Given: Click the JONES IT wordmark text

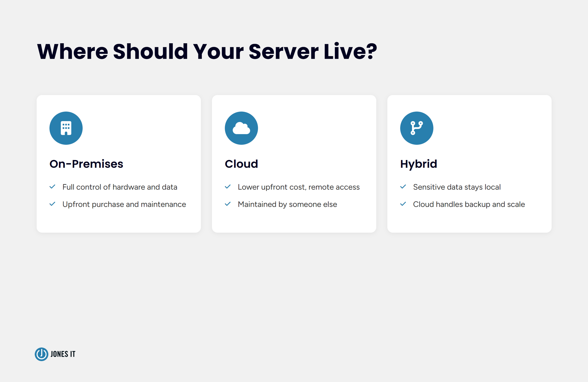Looking at the screenshot, I should (x=63, y=354).
